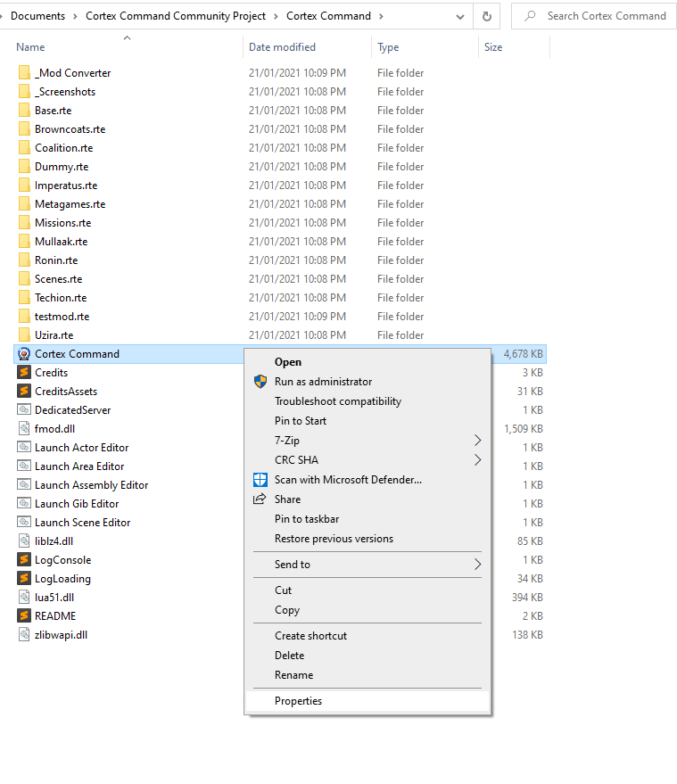Click the Launch Gib Editor file icon
The height and width of the screenshot is (784, 677).
[x=23, y=504]
